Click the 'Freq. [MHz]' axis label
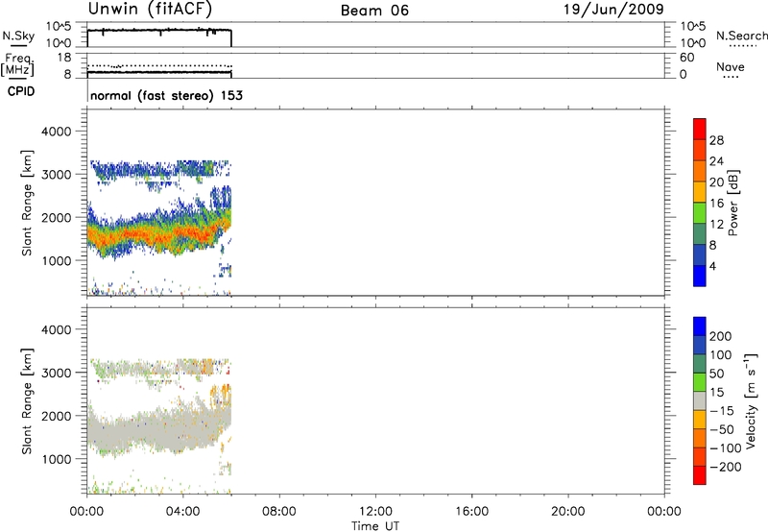Screen dimensions: 768x532 17,65
